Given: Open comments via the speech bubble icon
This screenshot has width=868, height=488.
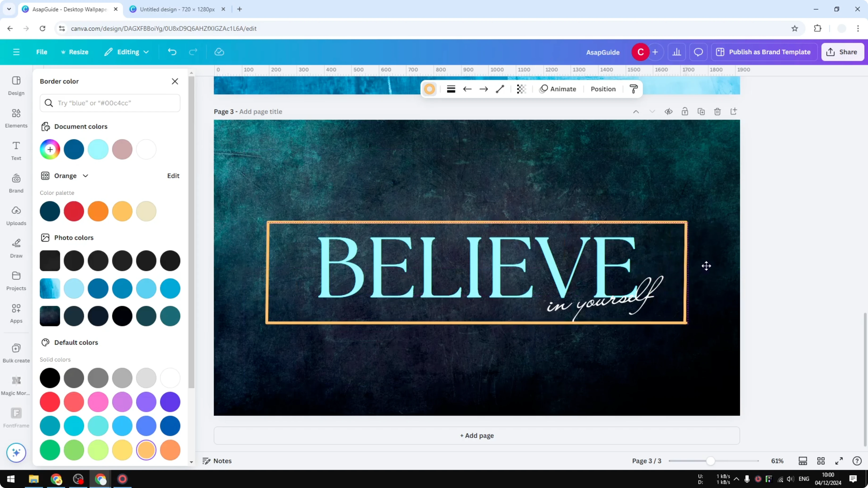Looking at the screenshot, I should point(698,52).
